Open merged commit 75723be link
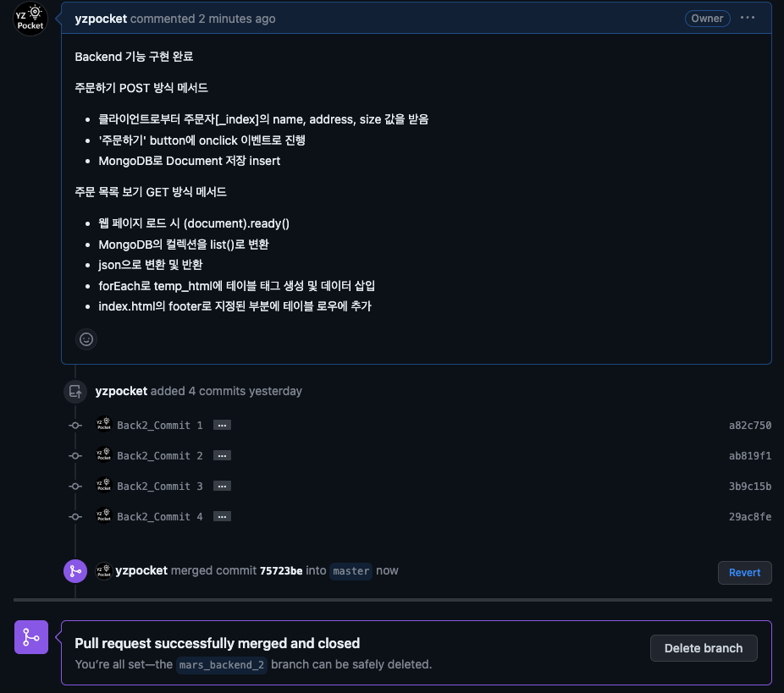Image resolution: width=784 pixels, height=693 pixels. tap(281, 571)
